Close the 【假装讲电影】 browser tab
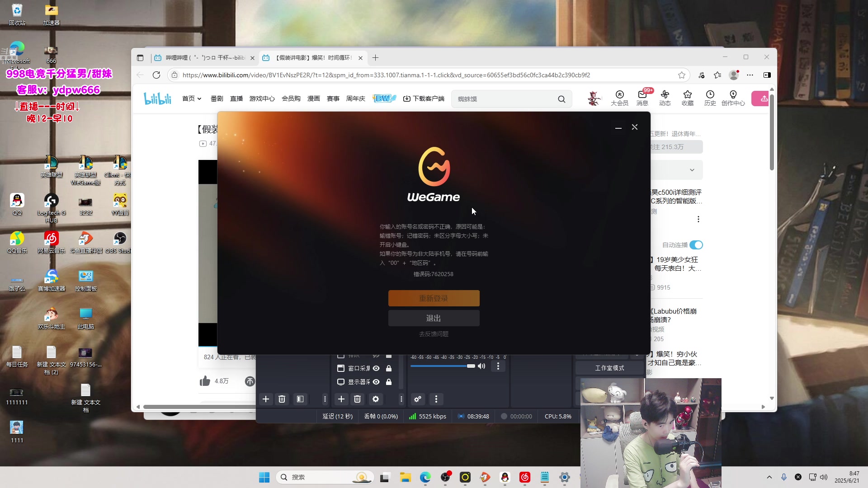Screen dimensions: 868x488 [x=360, y=58]
